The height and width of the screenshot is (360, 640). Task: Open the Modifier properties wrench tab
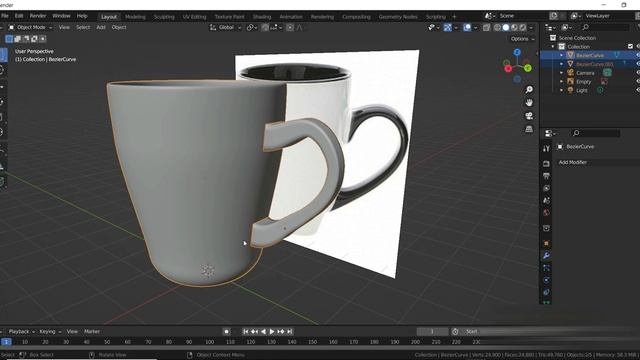pyautogui.click(x=547, y=256)
